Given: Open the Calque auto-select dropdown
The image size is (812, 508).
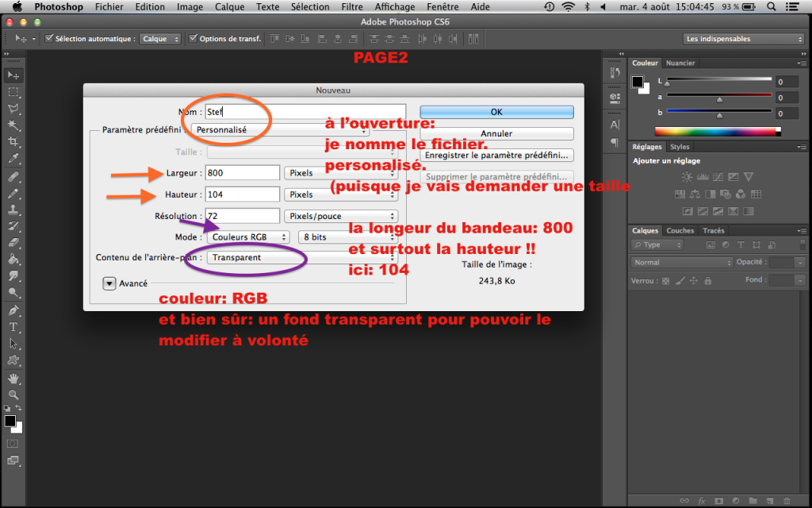Looking at the screenshot, I should click(x=160, y=39).
